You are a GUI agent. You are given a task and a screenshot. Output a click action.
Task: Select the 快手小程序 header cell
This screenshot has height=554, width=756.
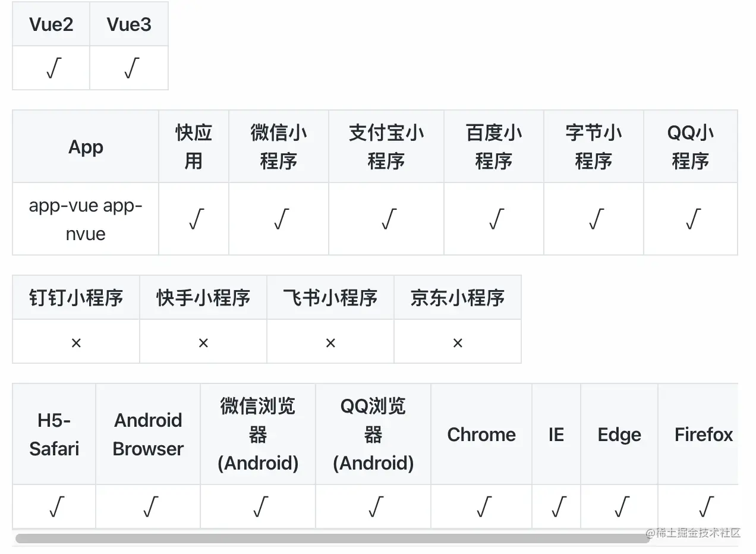203,297
